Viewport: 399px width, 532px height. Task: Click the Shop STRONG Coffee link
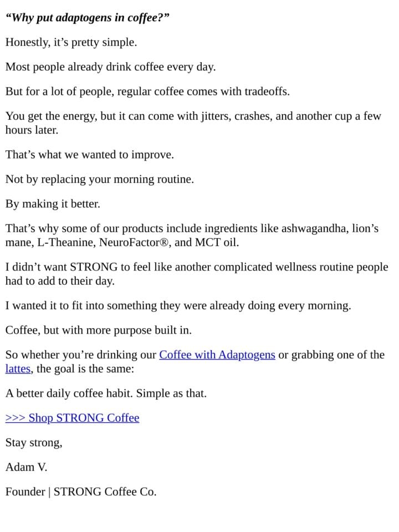point(72,418)
